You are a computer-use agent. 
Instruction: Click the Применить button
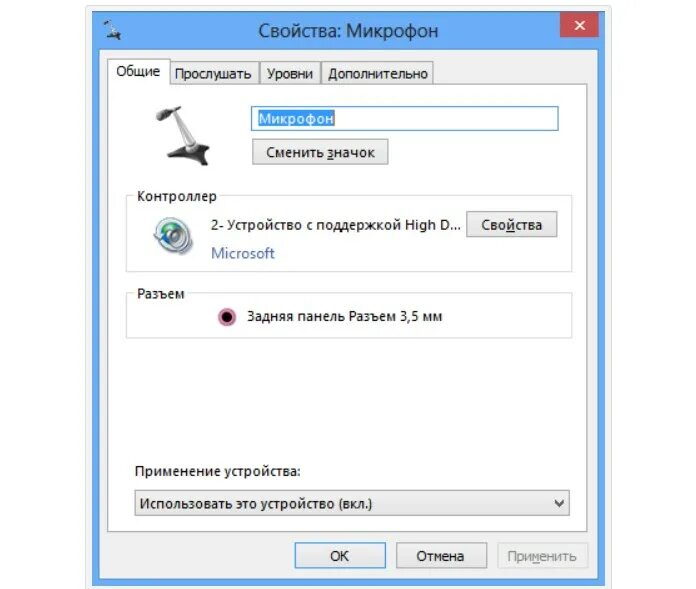542,556
